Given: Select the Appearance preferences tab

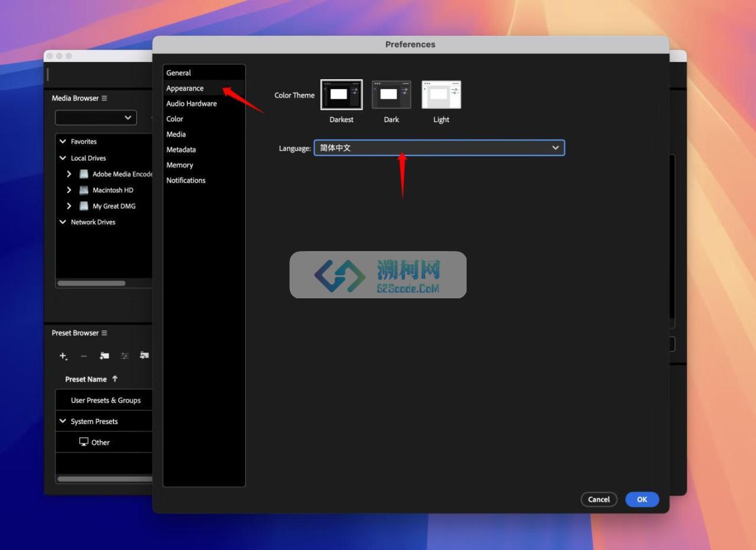Looking at the screenshot, I should click(x=204, y=88).
